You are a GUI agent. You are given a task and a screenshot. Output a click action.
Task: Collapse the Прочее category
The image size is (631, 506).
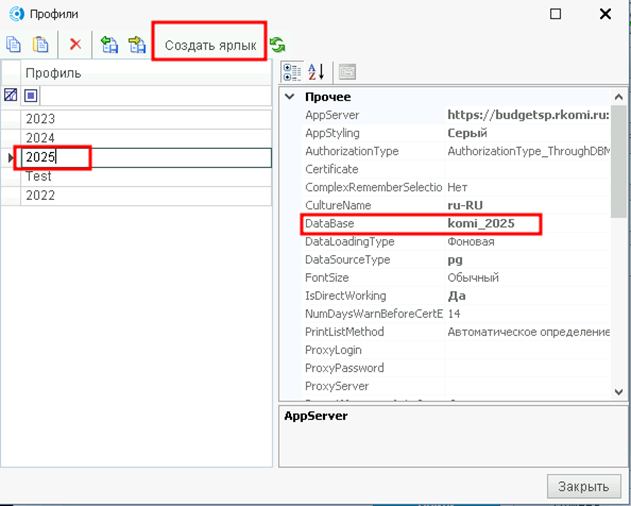(x=290, y=97)
